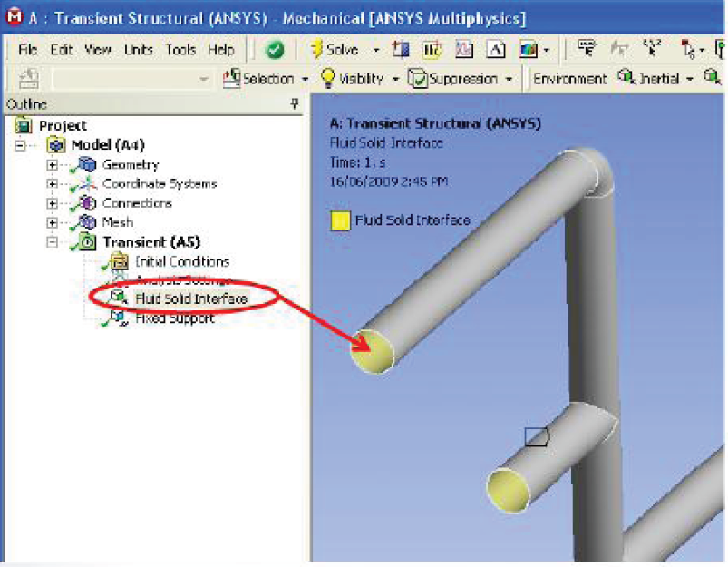Click the red cursor select mode icon

point(688,49)
